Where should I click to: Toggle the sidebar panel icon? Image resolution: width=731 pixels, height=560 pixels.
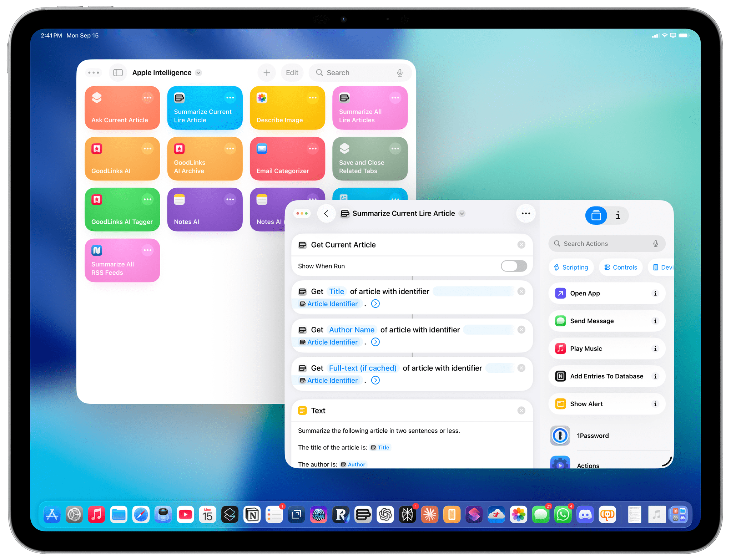click(118, 73)
